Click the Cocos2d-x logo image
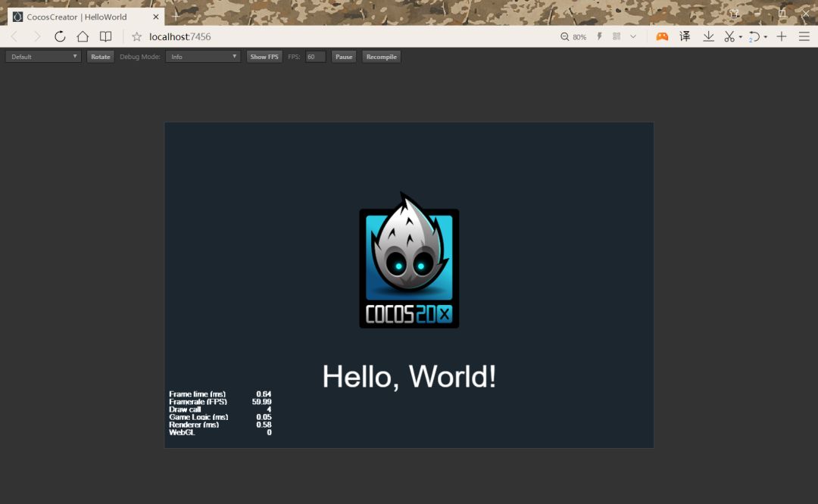Image resolution: width=818 pixels, height=504 pixels. point(409,260)
